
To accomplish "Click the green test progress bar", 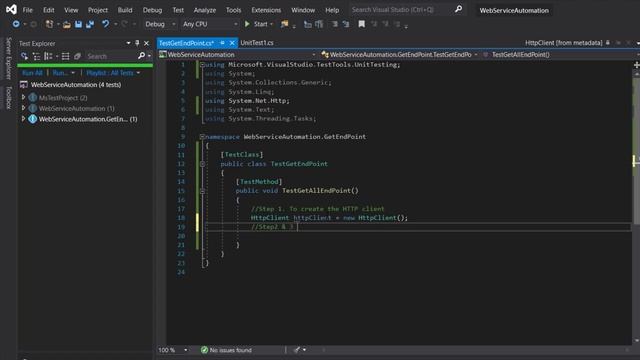I will tap(85, 65).
